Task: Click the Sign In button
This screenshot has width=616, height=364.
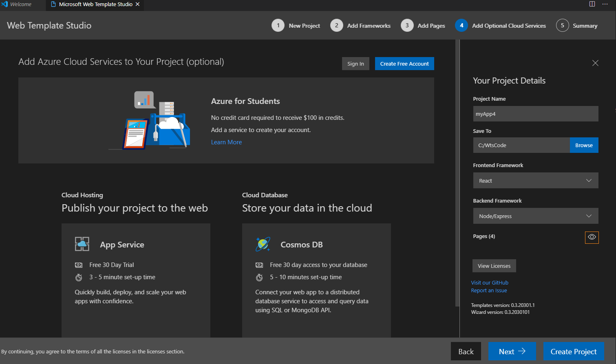Action: [x=355, y=64]
